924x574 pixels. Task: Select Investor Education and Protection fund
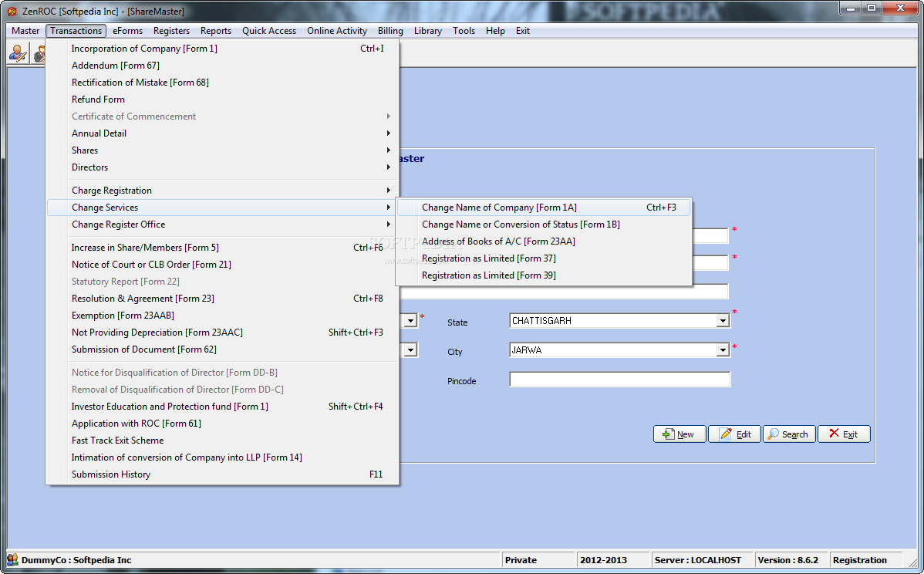(x=223, y=407)
